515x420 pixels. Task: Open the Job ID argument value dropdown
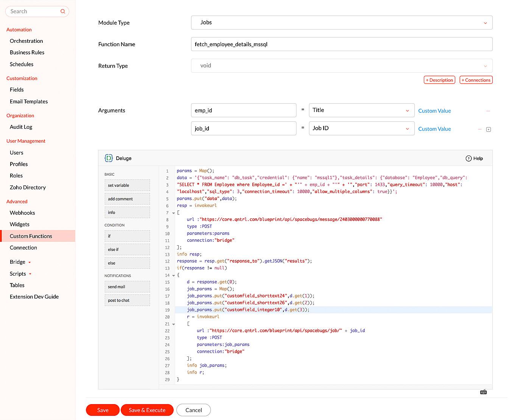tap(362, 129)
